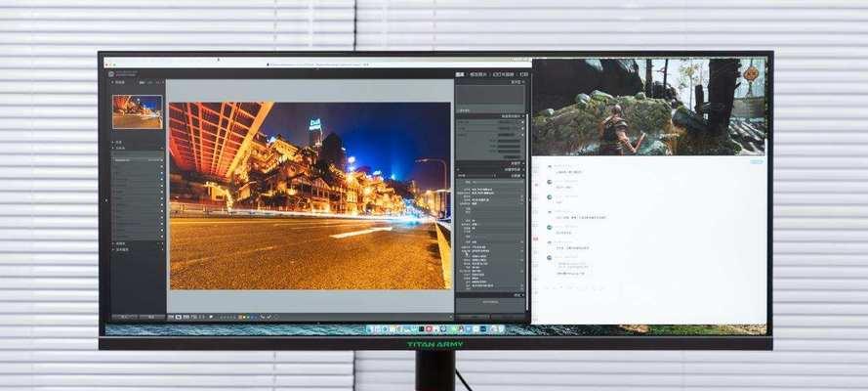Select Compare view icon in toolbar

coord(186,317)
